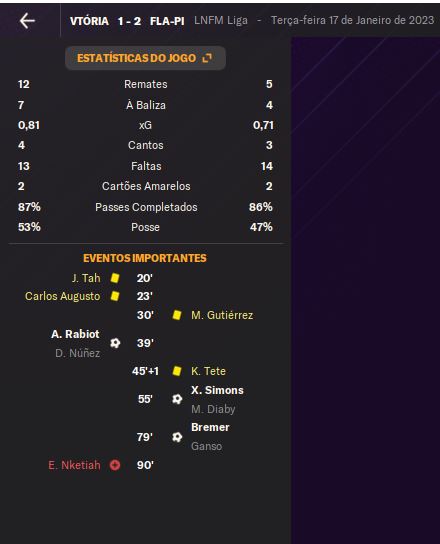
Task: Click the 79' goal ball icon
Action: [x=177, y=437]
